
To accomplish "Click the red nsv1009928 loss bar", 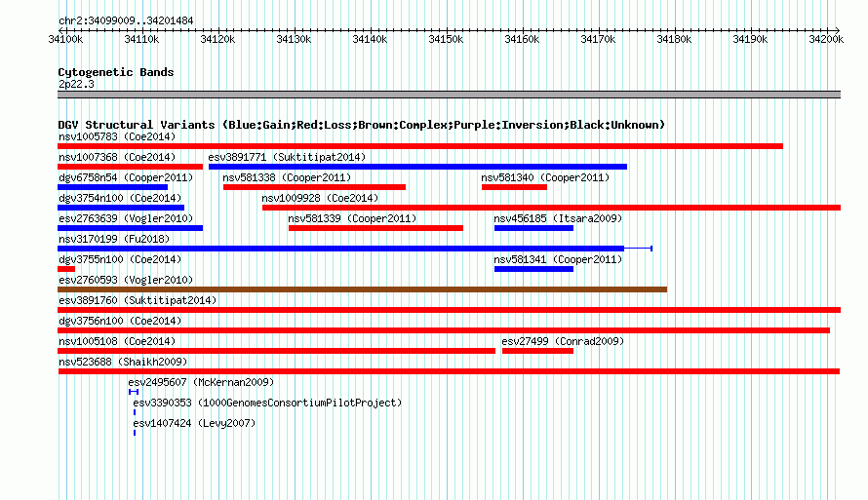I will 551,208.
